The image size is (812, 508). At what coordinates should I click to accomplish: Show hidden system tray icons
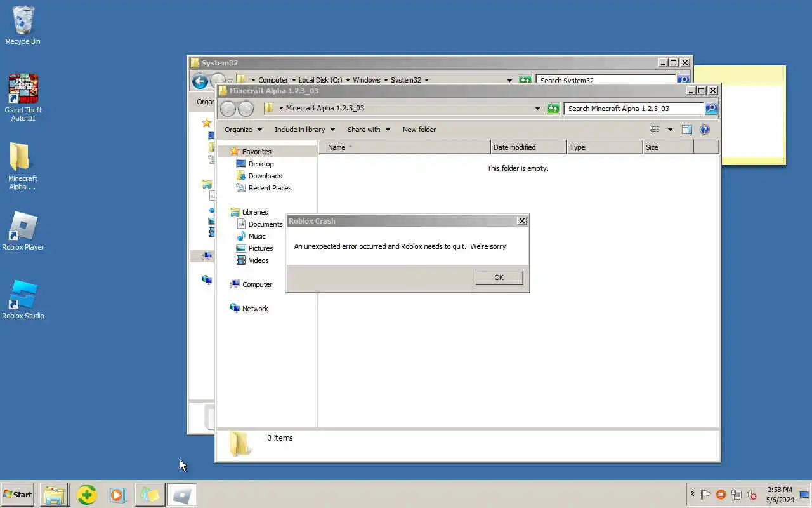tap(692, 494)
